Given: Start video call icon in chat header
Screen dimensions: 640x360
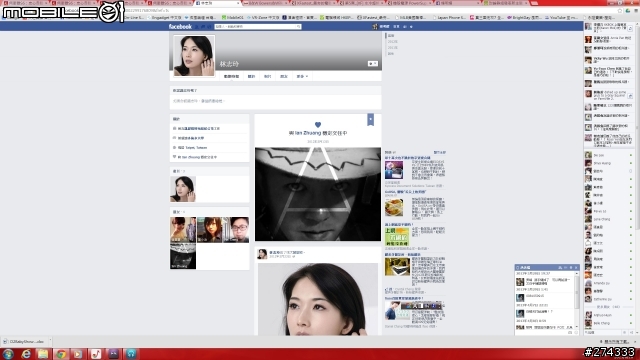Looking at the screenshot, I should pos(566,267).
